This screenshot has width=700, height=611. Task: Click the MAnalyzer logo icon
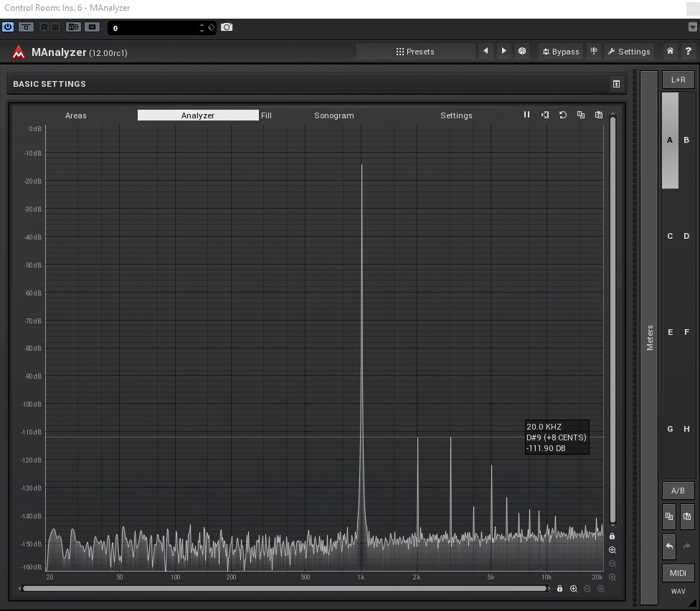click(19, 52)
